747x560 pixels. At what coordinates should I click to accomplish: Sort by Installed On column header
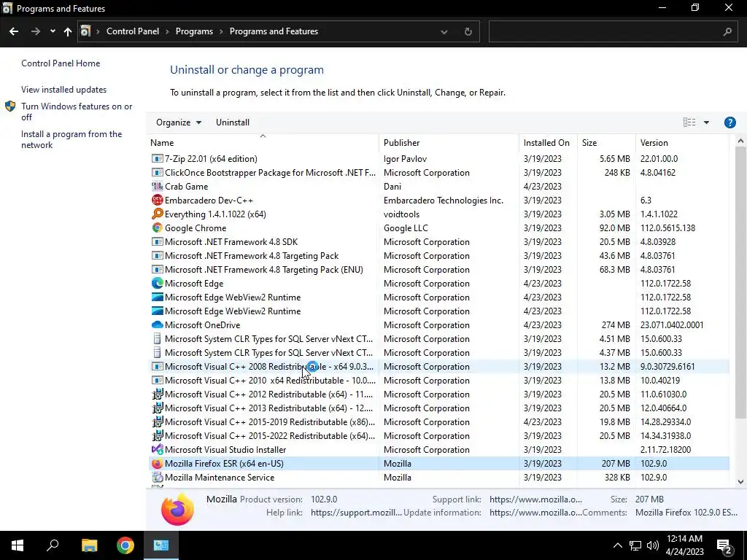pos(546,142)
